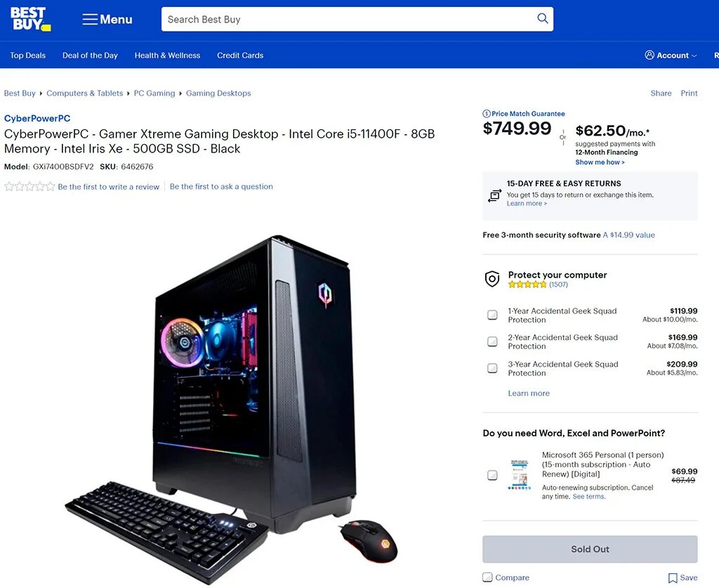Tick the Microsoft 365 Personal checkbox
This screenshot has height=588, width=719.
pos(492,475)
